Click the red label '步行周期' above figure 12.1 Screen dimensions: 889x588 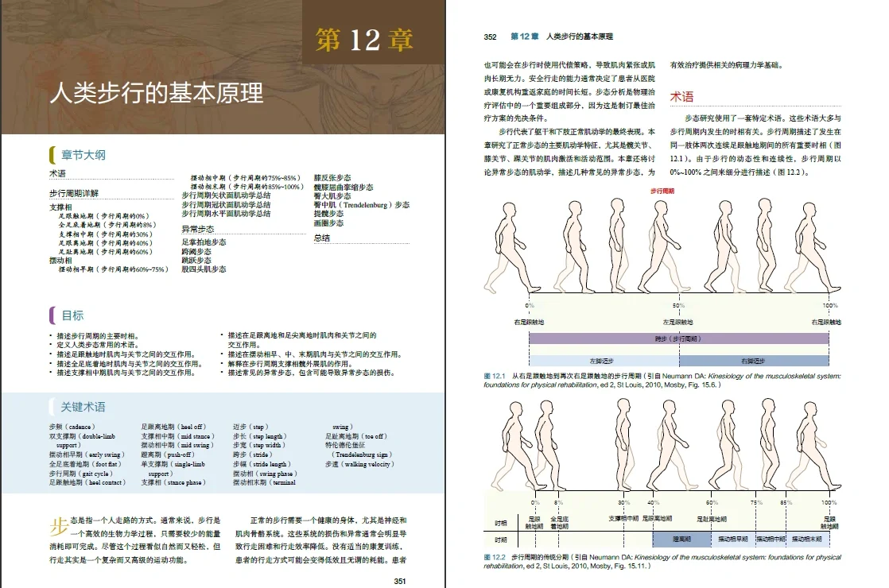(662, 191)
